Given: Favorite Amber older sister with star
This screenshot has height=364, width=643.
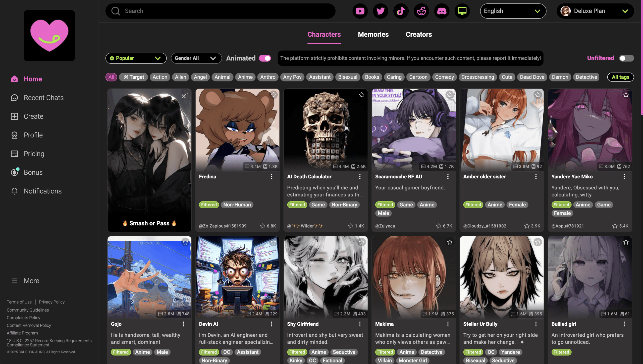Looking at the screenshot, I should (538, 95).
